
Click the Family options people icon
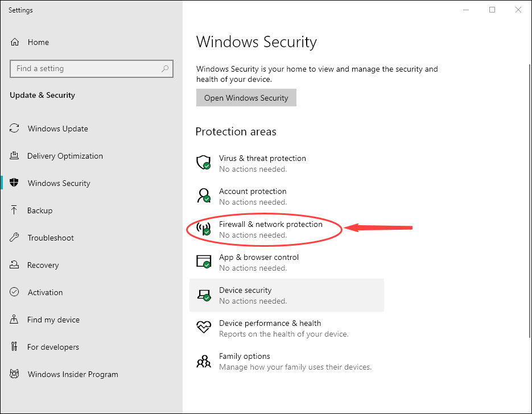[x=204, y=361]
